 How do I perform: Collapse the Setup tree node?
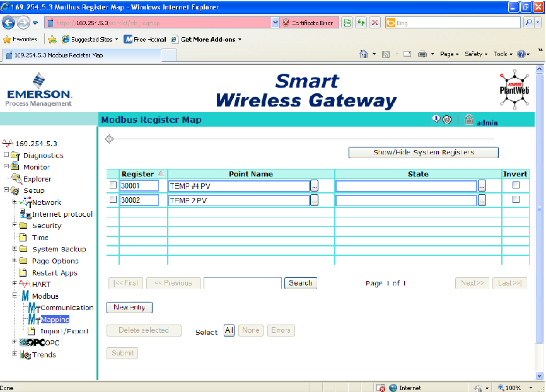pos(6,190)
